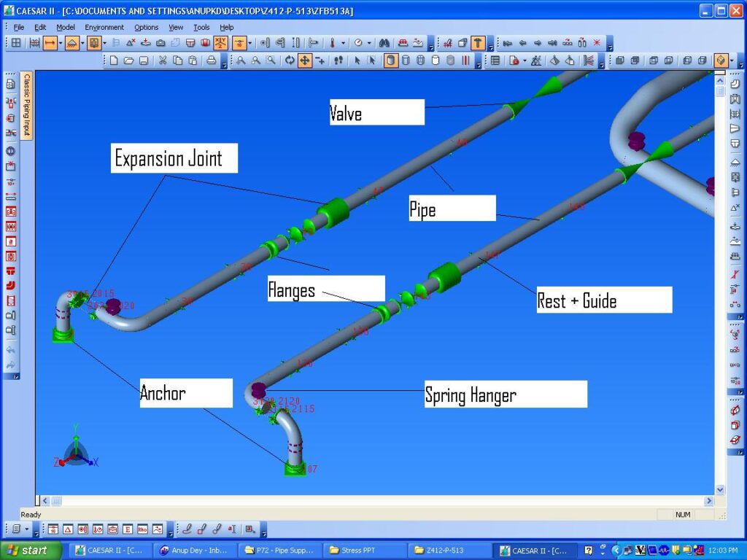Toggle the shaded cylinder render mode

coord(391,61)
